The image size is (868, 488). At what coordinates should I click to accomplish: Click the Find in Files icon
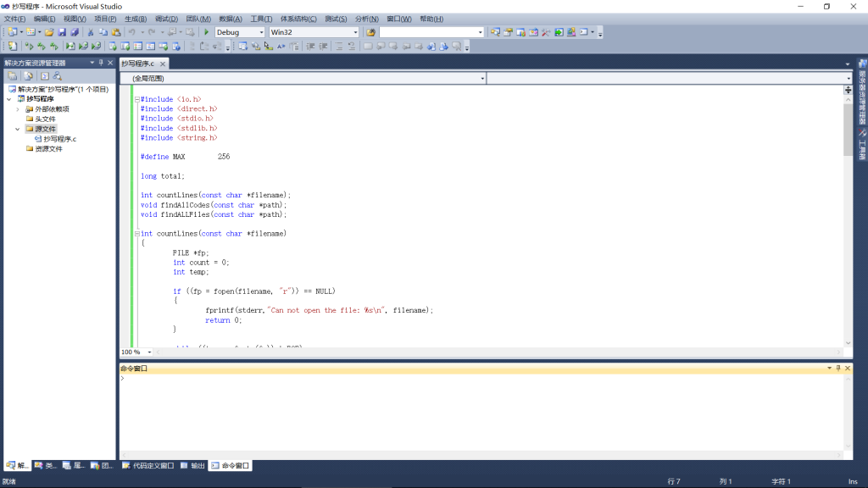(x=371, y=32)
